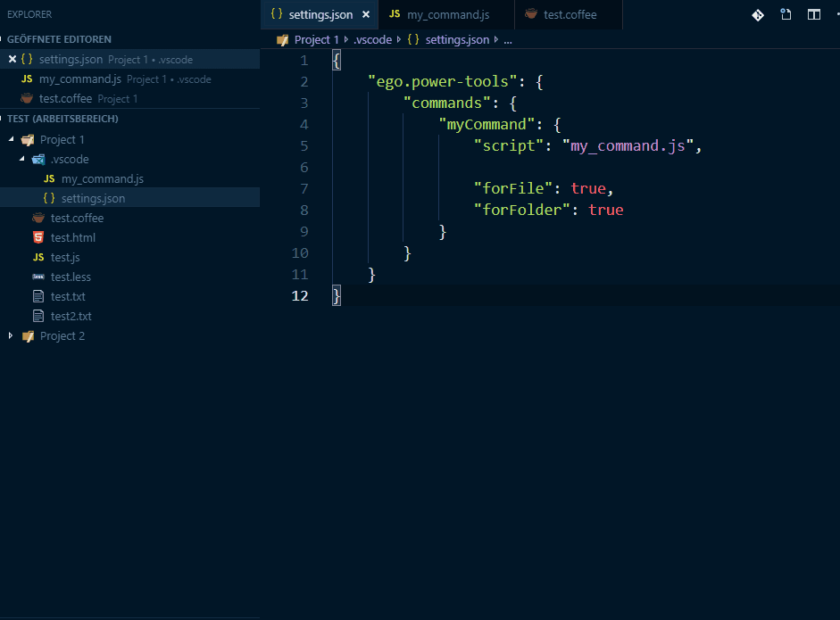Open test.less in the explorer
The width and height of the screenshot is (840, 620).
[129, 277]
